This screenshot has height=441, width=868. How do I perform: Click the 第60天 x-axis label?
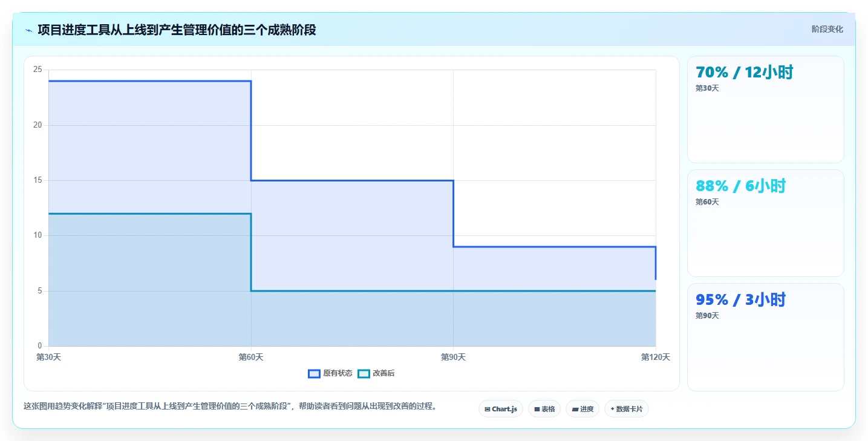coord(251,357)
